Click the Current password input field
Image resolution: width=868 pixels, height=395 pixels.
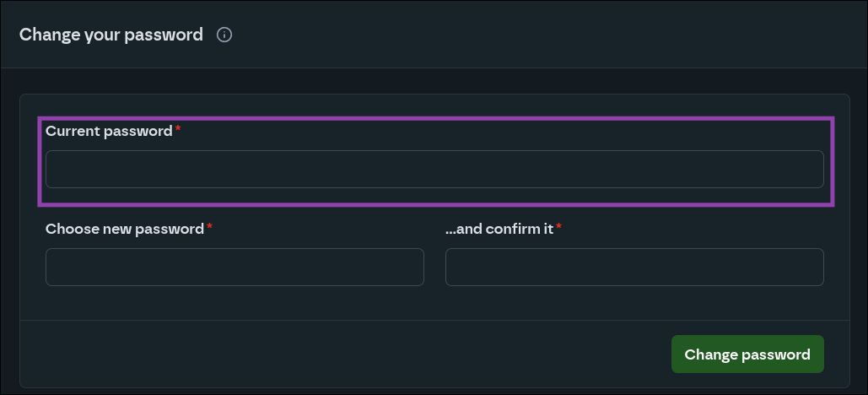tap(434, 169)
